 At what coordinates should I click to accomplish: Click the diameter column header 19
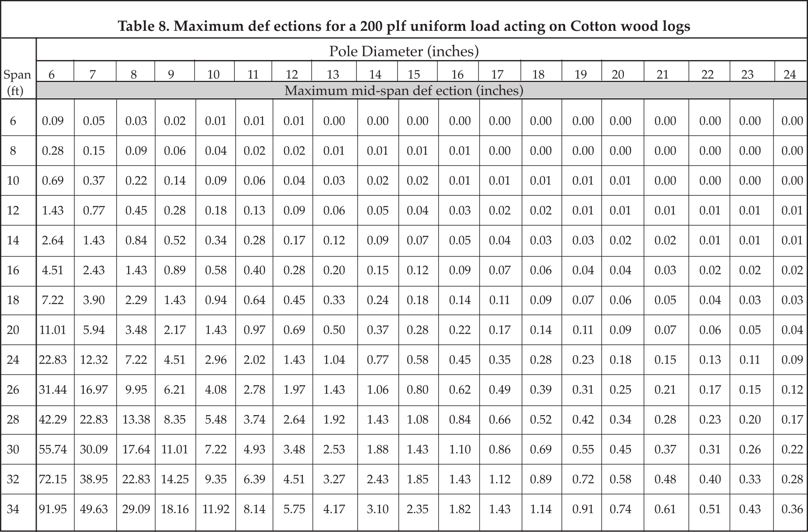[x=581, y=74]
